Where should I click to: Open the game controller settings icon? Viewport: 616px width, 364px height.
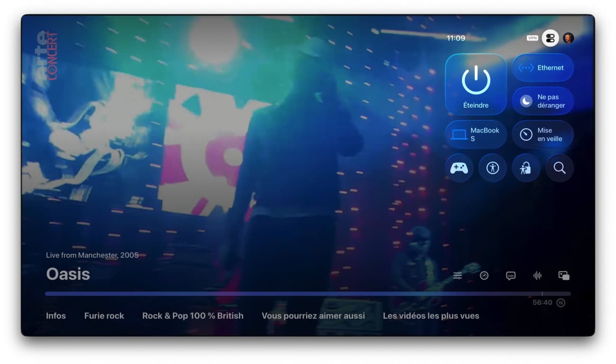coord(459,168)
